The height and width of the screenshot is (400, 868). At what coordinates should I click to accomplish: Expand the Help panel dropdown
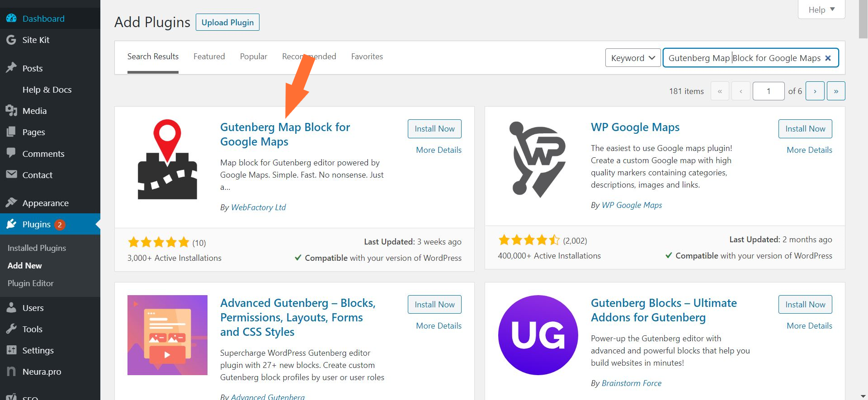(x=821, y=9)
